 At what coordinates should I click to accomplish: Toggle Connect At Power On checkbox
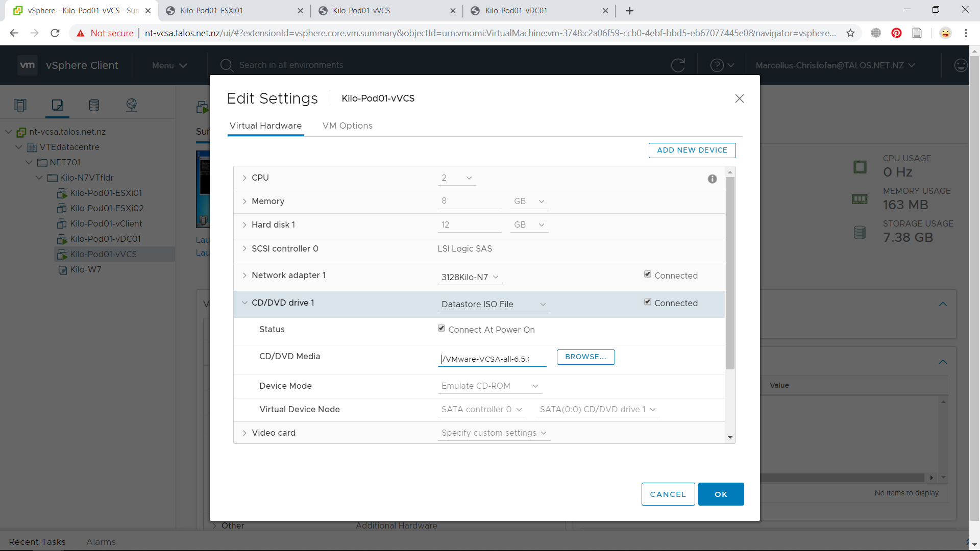[442, 329]
